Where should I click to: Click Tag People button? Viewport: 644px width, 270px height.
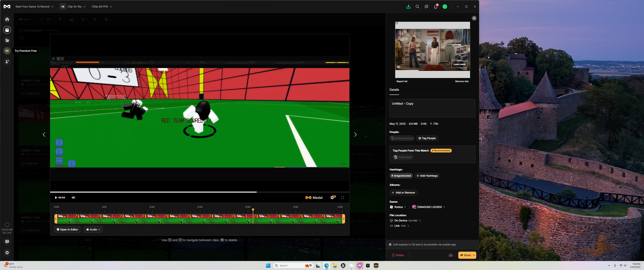pos(427,138)
